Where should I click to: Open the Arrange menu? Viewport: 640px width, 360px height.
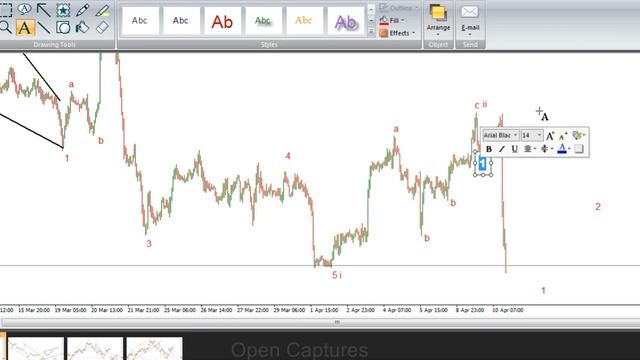[x=438, y=20]
